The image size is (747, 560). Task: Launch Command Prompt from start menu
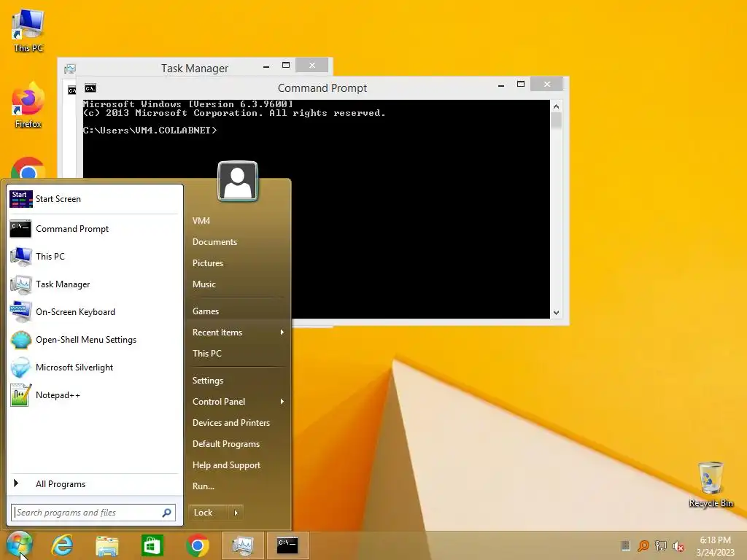click(x=94, y=229)
